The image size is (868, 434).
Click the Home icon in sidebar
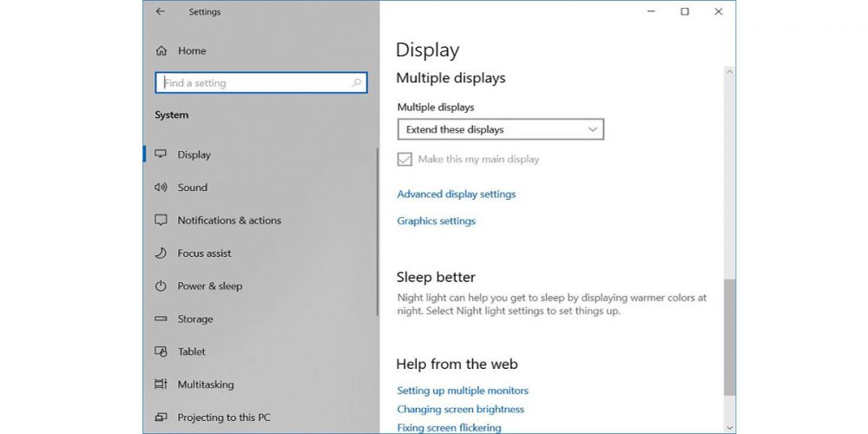(161, 51)
